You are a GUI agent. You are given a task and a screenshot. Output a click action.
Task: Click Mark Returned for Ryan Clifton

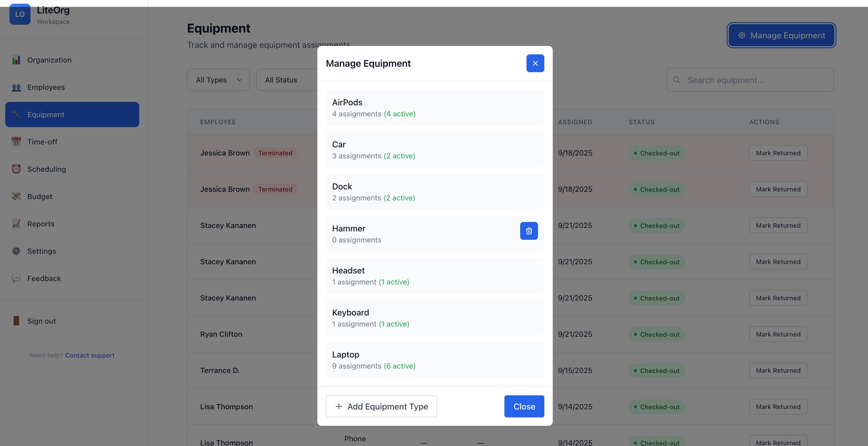click(x=778, y=334)
